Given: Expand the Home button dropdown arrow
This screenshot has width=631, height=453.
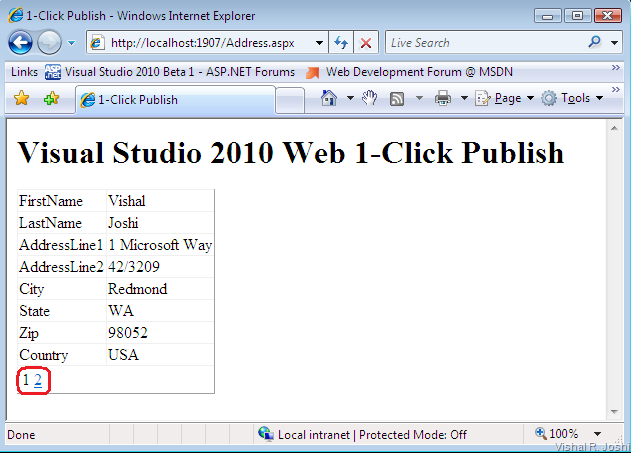Looking at the screenshot, I should 350,98.
